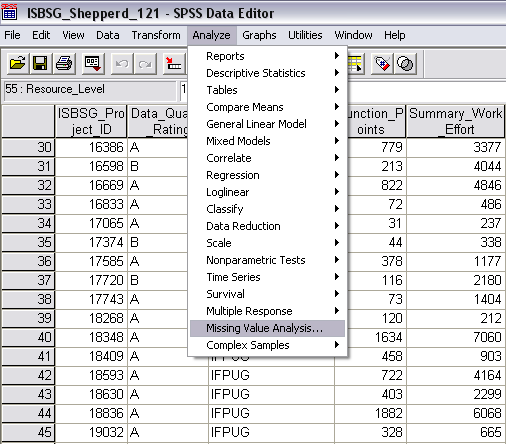Select row header 37
Viewport: 506px width, 444px height.
(28, 280)
